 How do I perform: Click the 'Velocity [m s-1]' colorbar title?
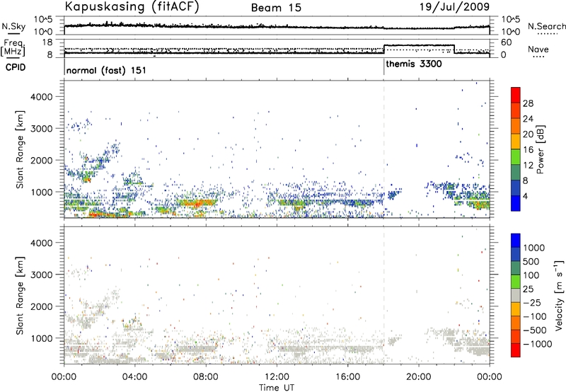(x=559, y=295)
